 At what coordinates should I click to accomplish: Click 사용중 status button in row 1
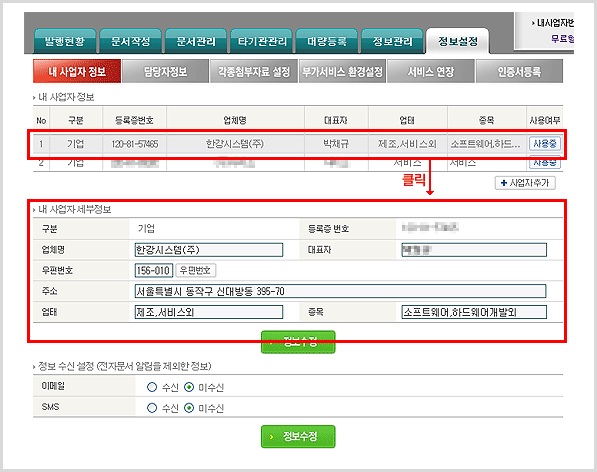coord(544,144)
